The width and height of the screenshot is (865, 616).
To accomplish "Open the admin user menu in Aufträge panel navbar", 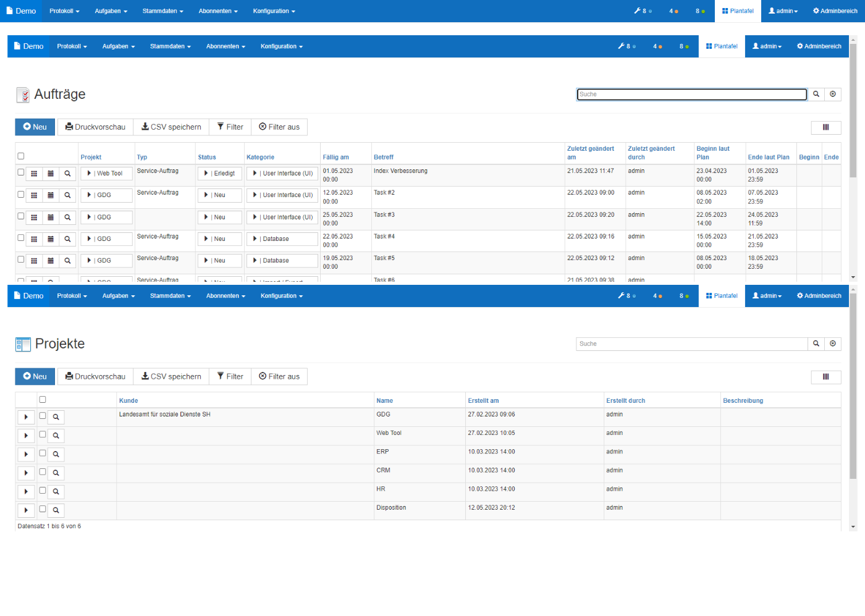I will (767, 46).
